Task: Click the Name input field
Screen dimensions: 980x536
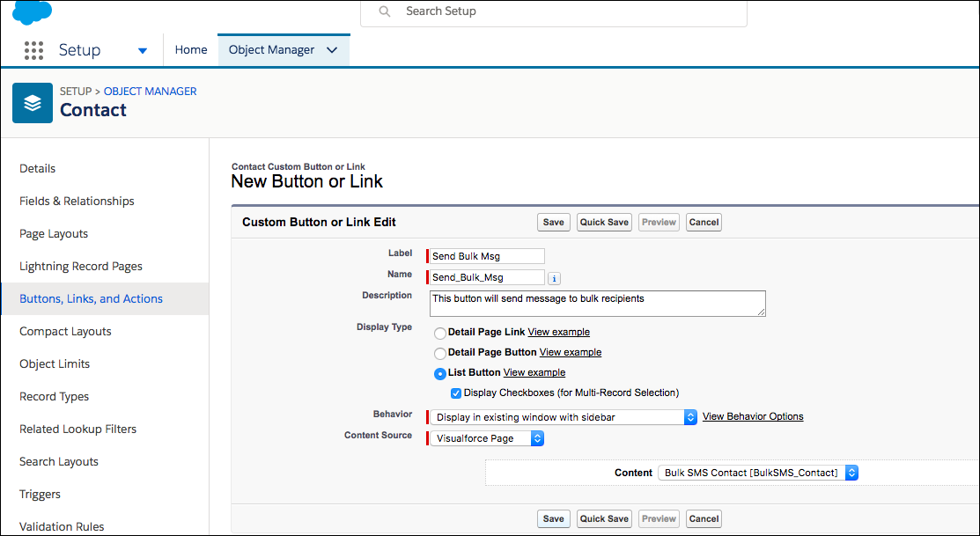Action: click(x=487, y=277)
